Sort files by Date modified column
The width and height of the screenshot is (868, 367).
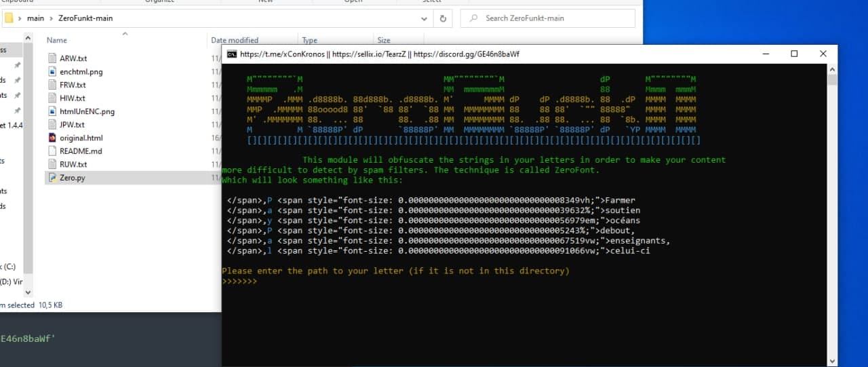tap(234, 40)
